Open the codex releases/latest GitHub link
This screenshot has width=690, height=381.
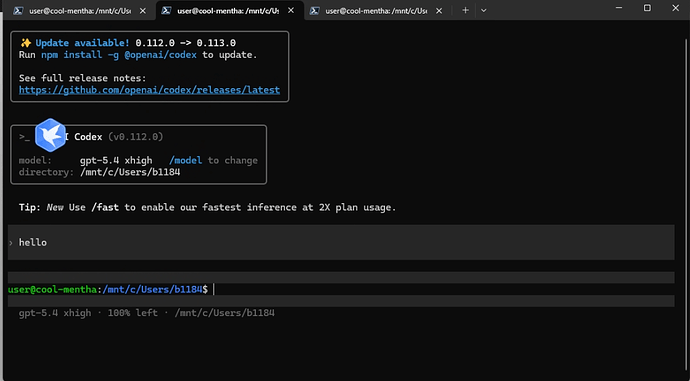click(x=149, y=90)
